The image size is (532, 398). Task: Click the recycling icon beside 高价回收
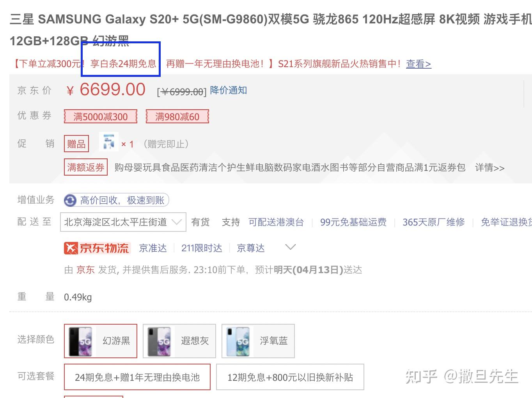(x=70, y=201)
